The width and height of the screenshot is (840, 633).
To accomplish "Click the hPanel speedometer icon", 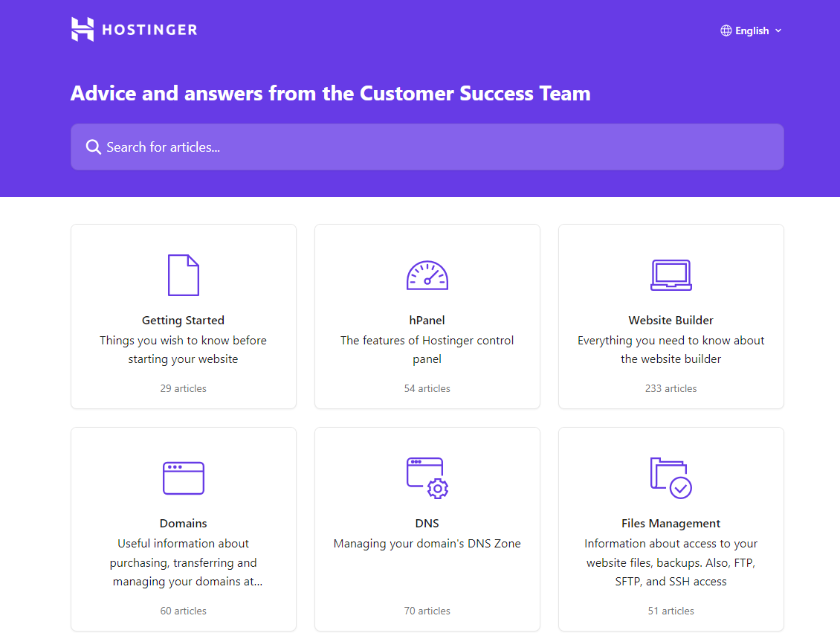I will [427, 275].
